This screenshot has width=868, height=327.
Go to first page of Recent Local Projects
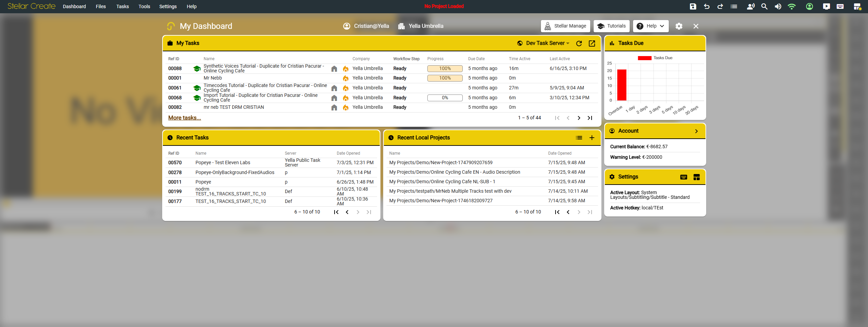pos(557,212)
